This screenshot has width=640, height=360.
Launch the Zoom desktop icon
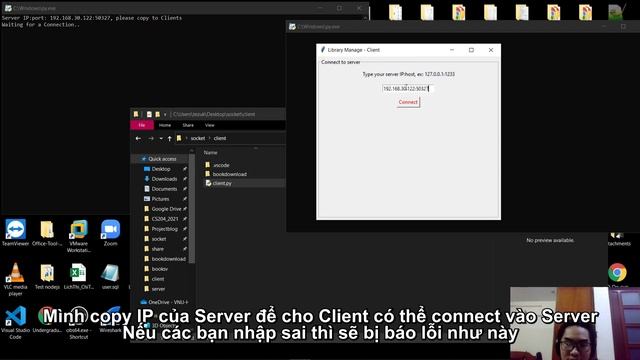(110, 233)
